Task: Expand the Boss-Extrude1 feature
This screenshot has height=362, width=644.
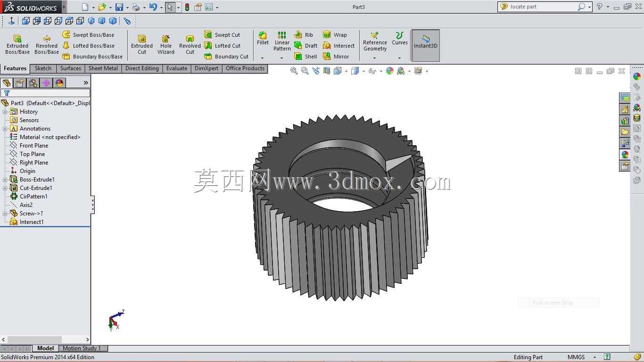Action: pos(5,180)
